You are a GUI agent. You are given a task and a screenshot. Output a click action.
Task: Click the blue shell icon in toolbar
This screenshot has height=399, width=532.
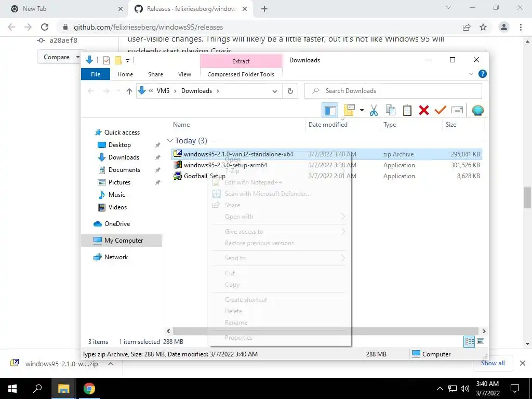coord(478,110)
